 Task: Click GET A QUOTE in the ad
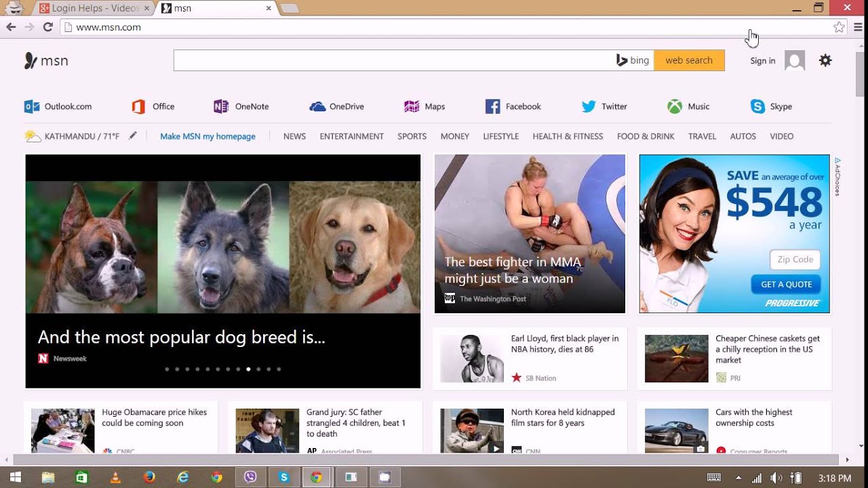click(x=786, y=285)
